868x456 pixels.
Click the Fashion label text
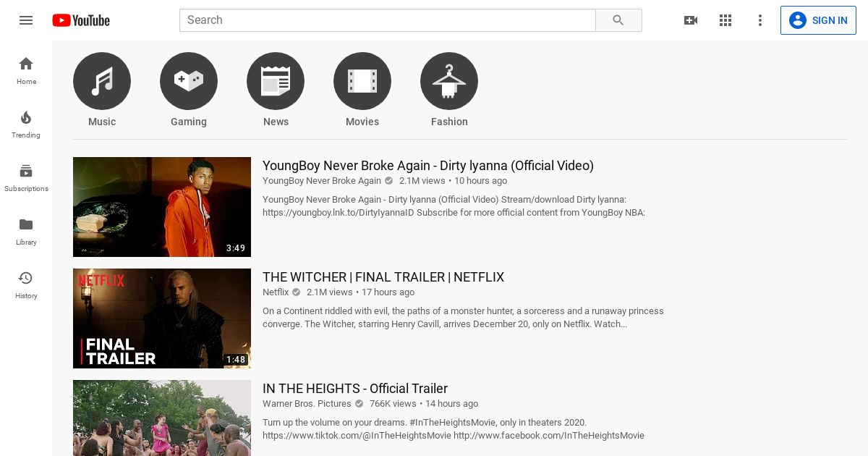click(449, 122)
